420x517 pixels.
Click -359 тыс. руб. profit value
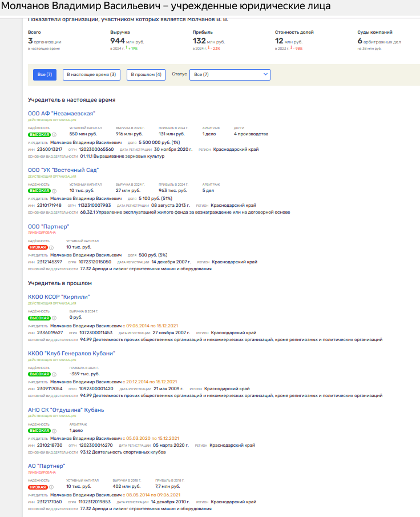[x=84, y=374]
